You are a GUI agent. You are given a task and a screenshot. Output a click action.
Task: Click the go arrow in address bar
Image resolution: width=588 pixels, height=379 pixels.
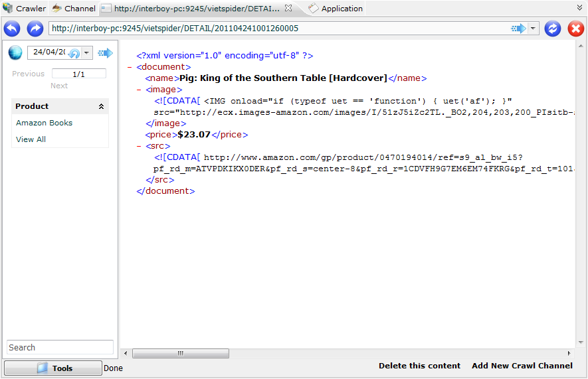518,29
